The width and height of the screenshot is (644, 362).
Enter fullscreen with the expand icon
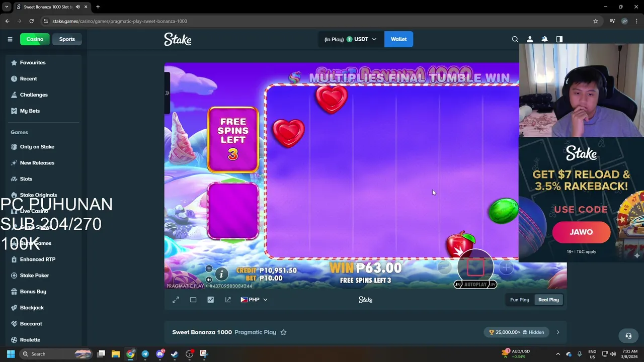176,300
